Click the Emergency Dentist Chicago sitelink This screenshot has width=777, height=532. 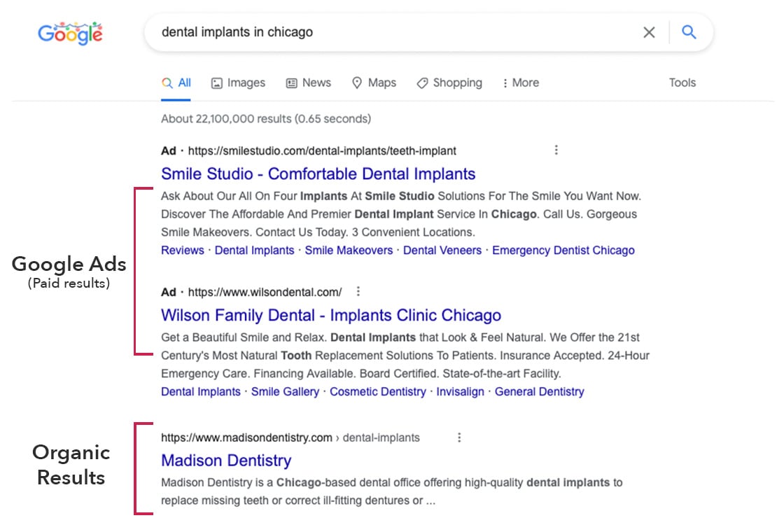click(x=563, y=251)
